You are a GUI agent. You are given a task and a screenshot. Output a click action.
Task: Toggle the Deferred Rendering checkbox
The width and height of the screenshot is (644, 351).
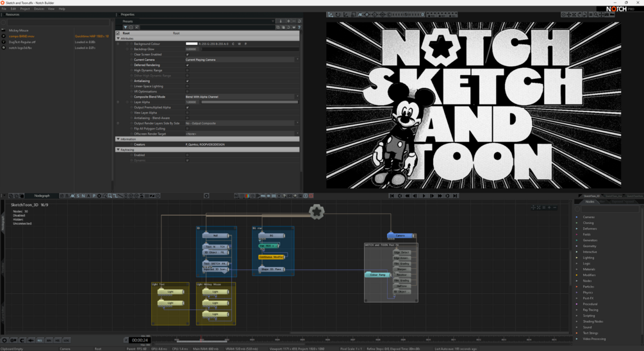pos(187,65)
